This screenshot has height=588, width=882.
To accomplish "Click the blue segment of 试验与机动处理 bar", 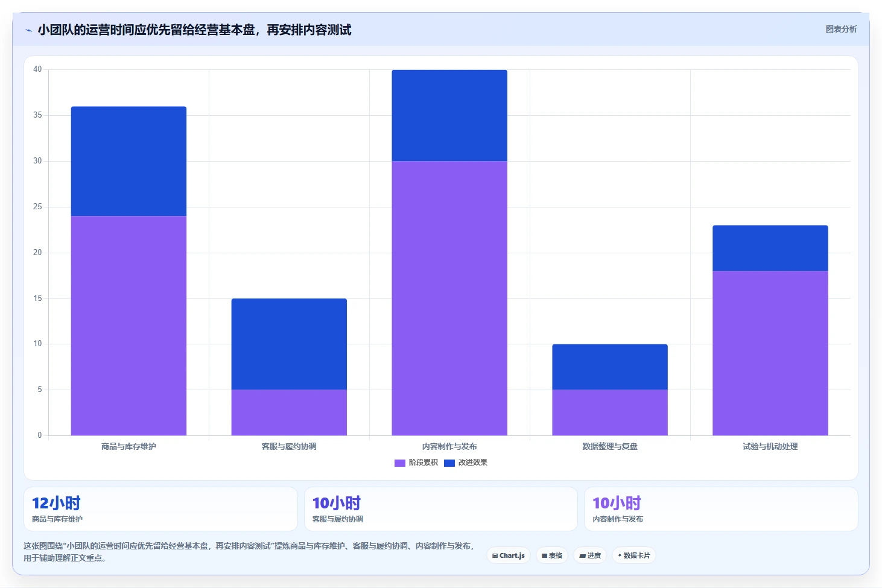I will pyautogui.click(x=770, y=248).
